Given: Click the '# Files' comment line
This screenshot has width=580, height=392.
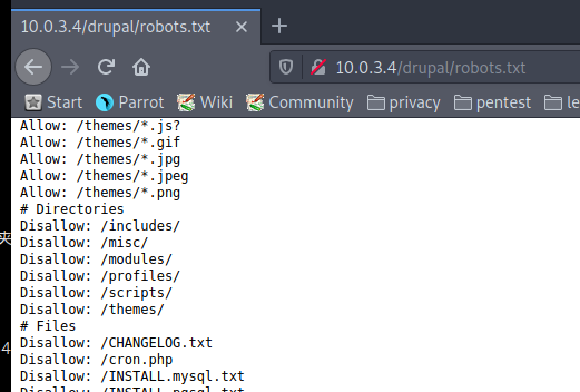Looking at the screenshot, I should pos(48,326).
